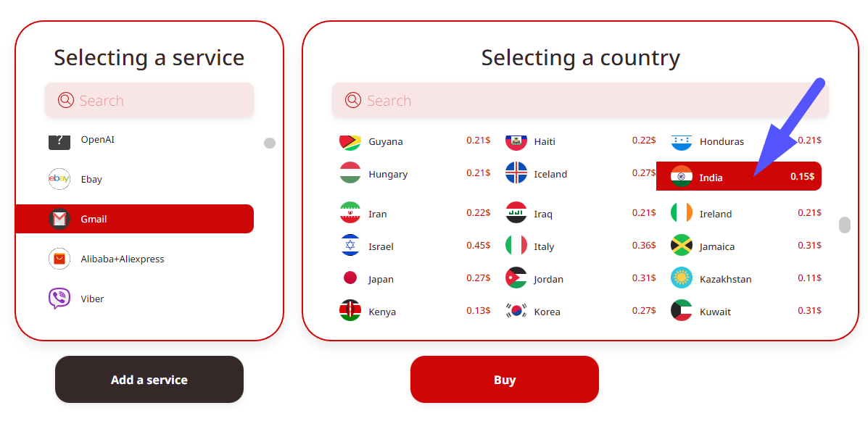The height and width of the screenshot is (429, 868).
Task: Select the highlighted India row
Action: [738, 177]
